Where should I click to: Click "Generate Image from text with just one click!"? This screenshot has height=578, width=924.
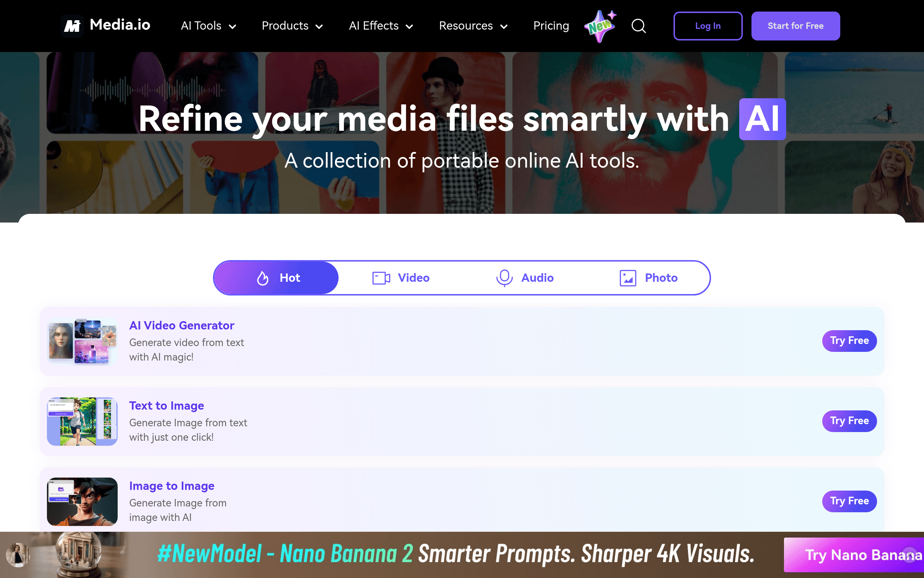(188, 430)
